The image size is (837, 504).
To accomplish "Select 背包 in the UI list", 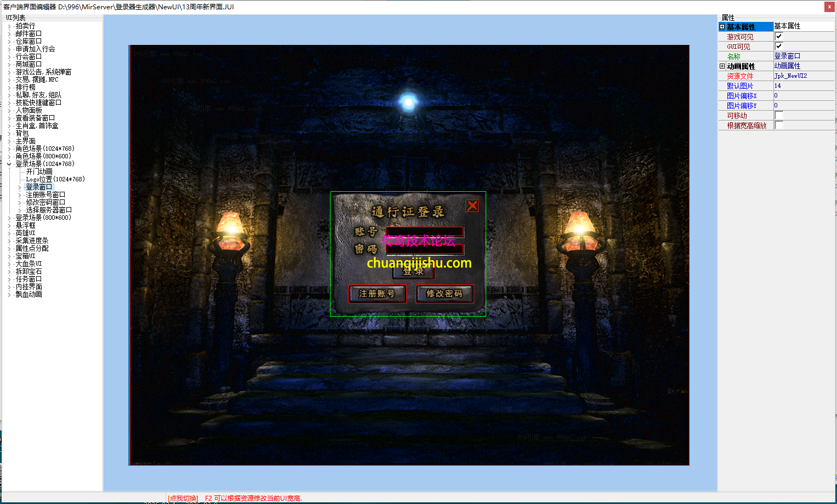I will pos(22,133).
